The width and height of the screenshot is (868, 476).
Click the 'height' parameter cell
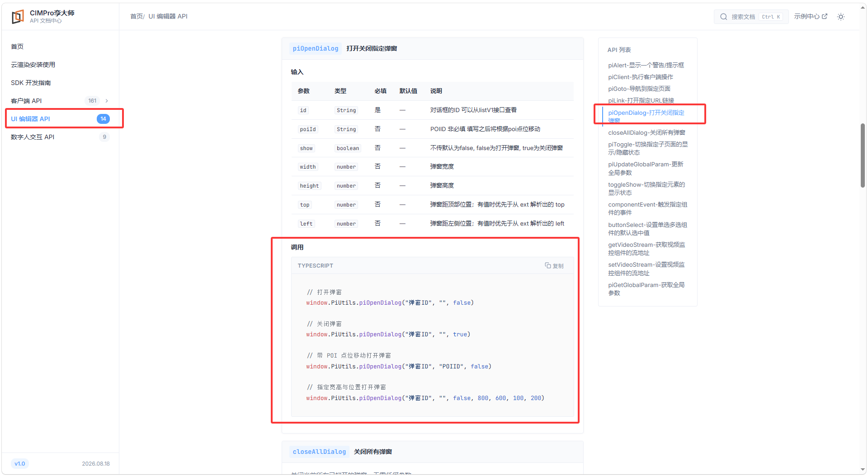[x=309, y=186]
